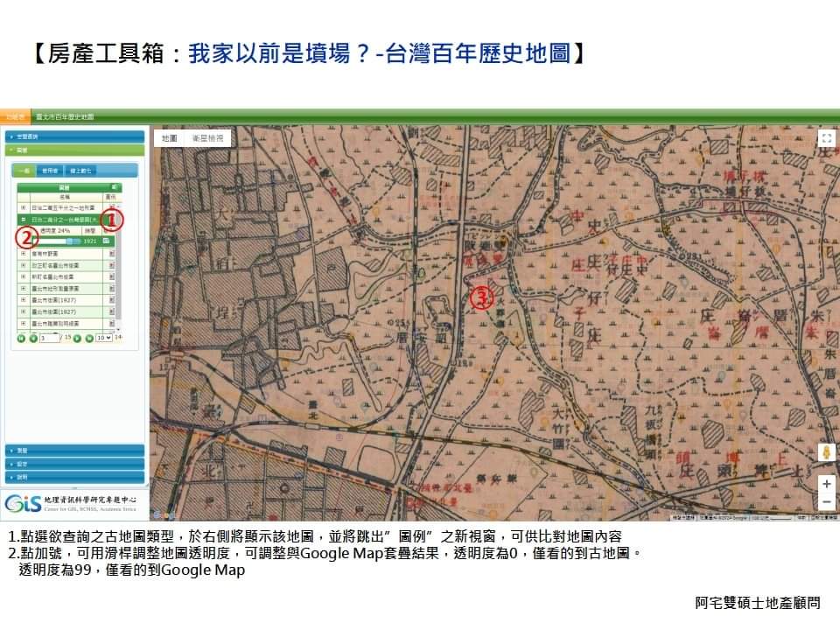Select the 臺北市職業別明細圖 layer name

55,324
